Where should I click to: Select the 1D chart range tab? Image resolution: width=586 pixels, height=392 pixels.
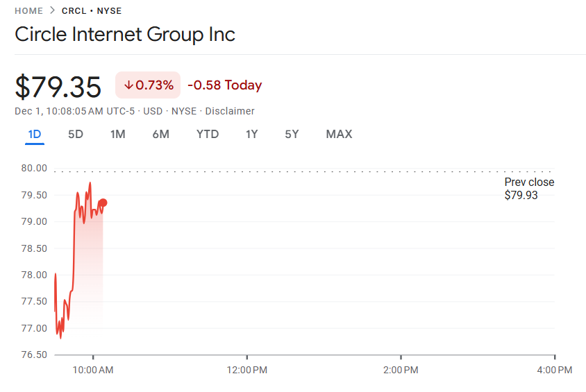pos(35,134)
